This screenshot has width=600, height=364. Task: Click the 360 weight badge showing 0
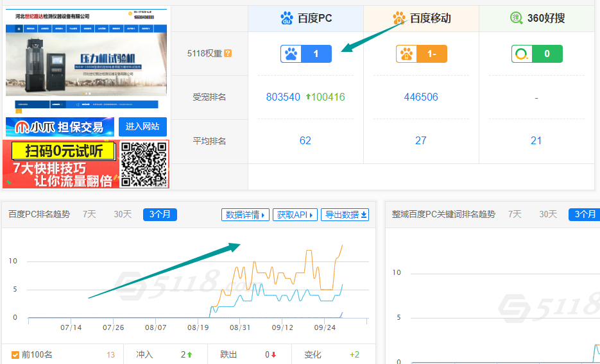536,54
